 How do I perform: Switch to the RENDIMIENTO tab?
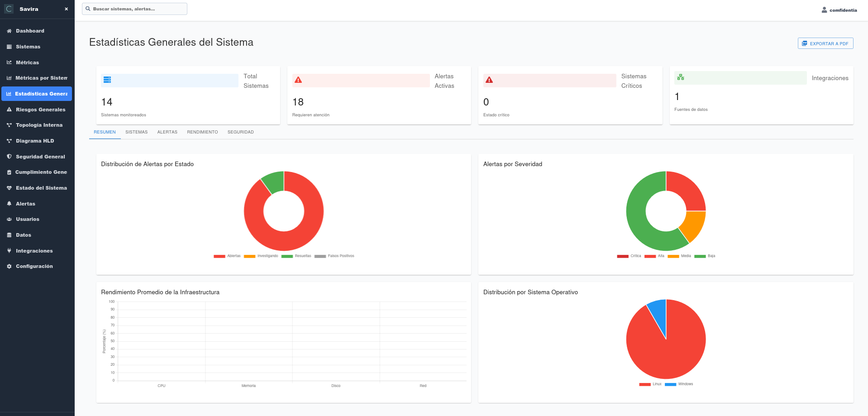[x=202, y=132]
